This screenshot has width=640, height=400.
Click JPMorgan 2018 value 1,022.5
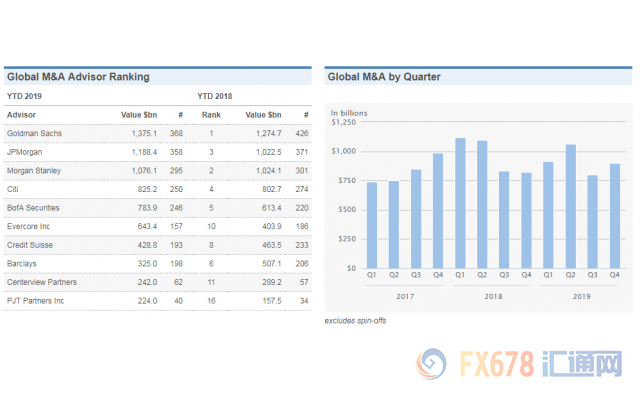[269, 152]
